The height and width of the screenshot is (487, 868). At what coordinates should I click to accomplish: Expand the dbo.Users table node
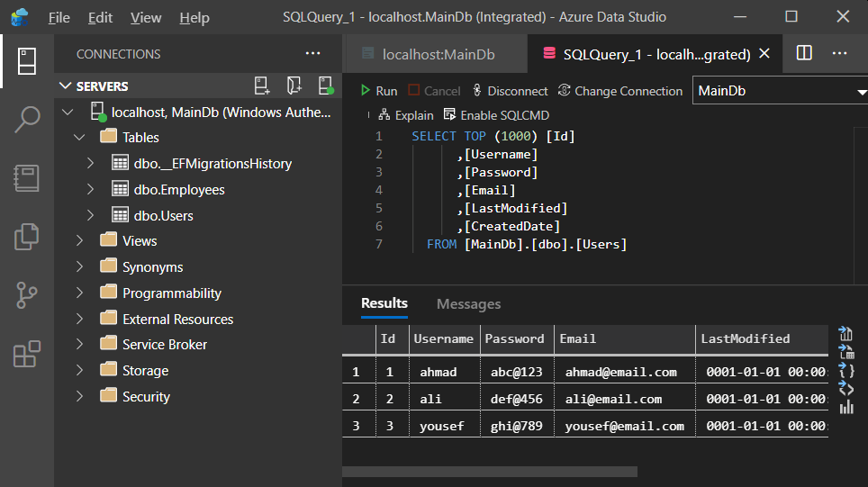click(91, 215)
